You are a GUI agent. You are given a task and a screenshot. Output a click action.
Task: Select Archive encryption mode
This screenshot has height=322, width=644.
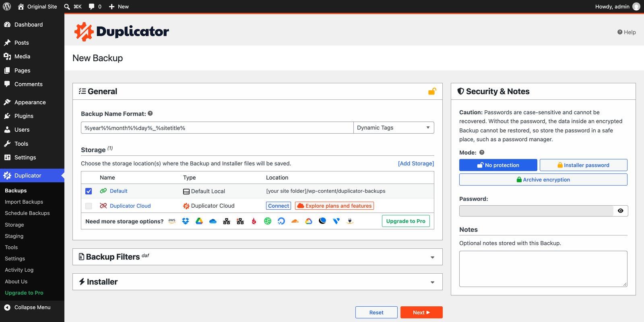(543, 180)
